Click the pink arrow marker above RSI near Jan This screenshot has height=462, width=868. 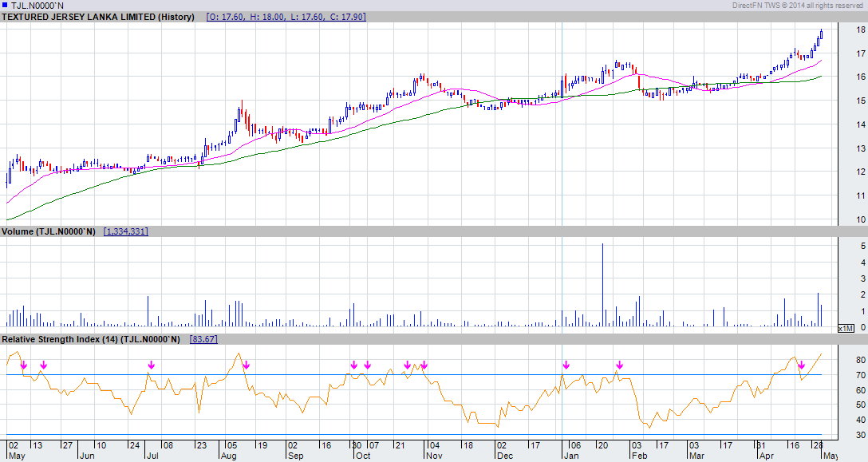coord(566,365)
